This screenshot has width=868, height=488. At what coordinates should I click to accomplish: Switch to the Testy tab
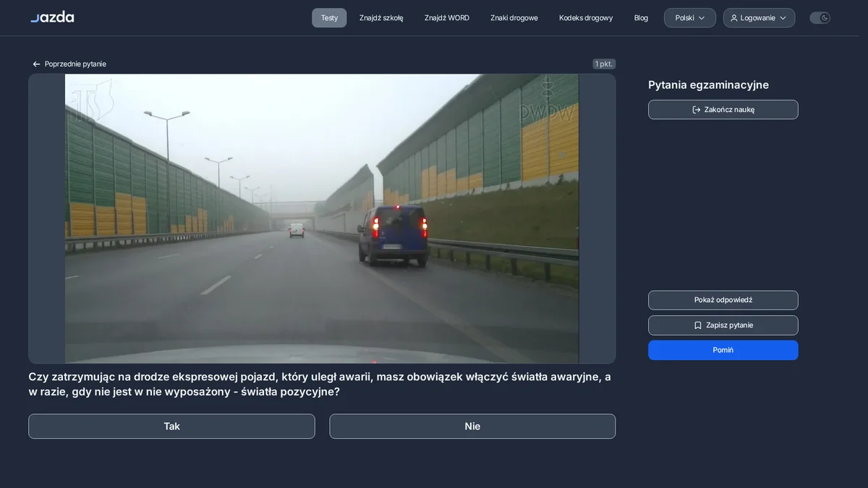[329, 18]
